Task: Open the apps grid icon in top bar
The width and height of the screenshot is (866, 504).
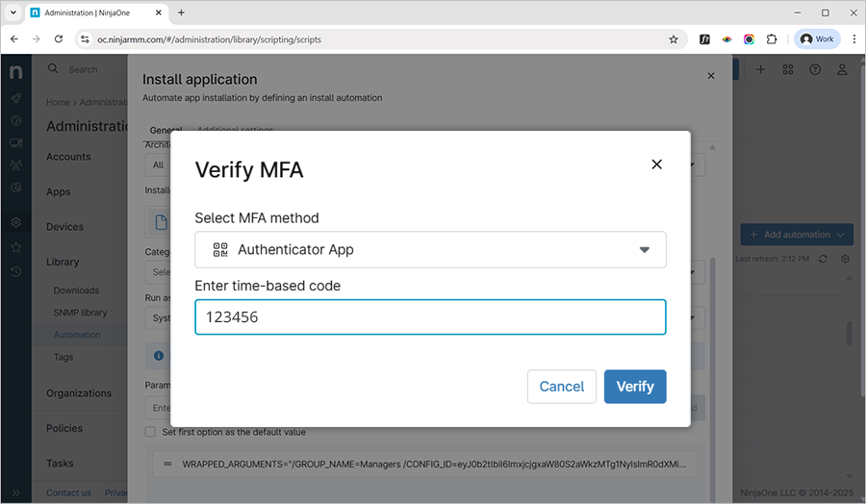Action: click(x=788, y=70)
